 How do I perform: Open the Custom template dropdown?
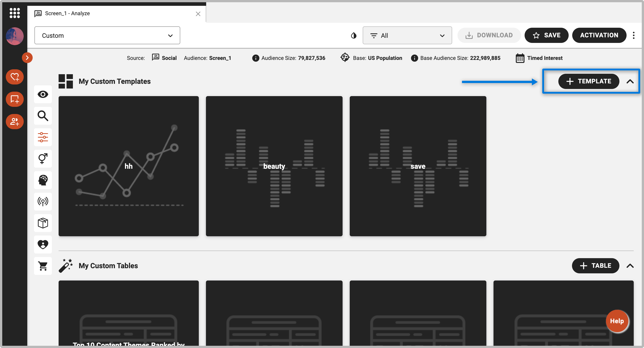(107, 36)
